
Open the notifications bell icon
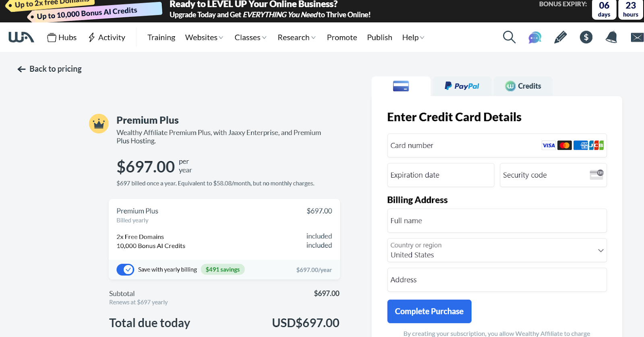tap(611, 37)
